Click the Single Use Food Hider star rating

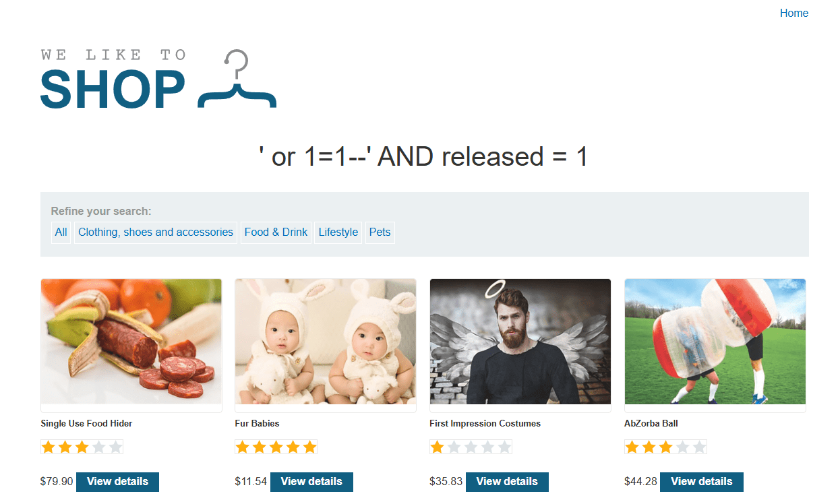82,447
